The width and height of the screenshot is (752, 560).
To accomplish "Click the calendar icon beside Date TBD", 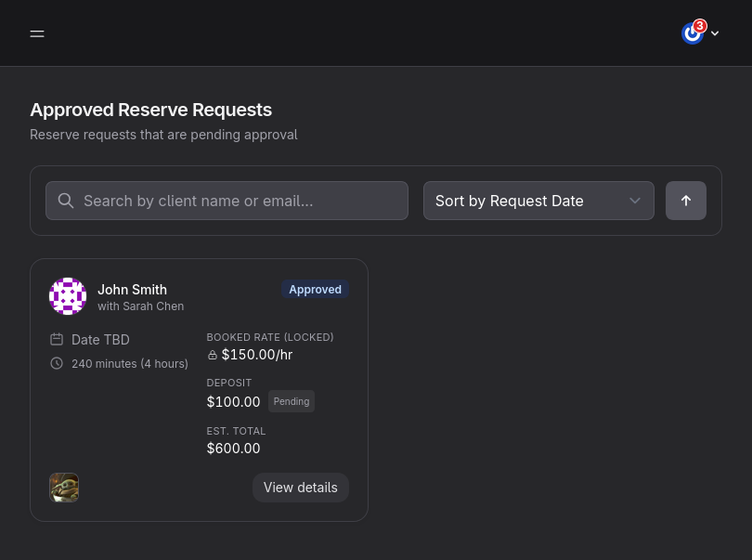I will tap(57, 339).
